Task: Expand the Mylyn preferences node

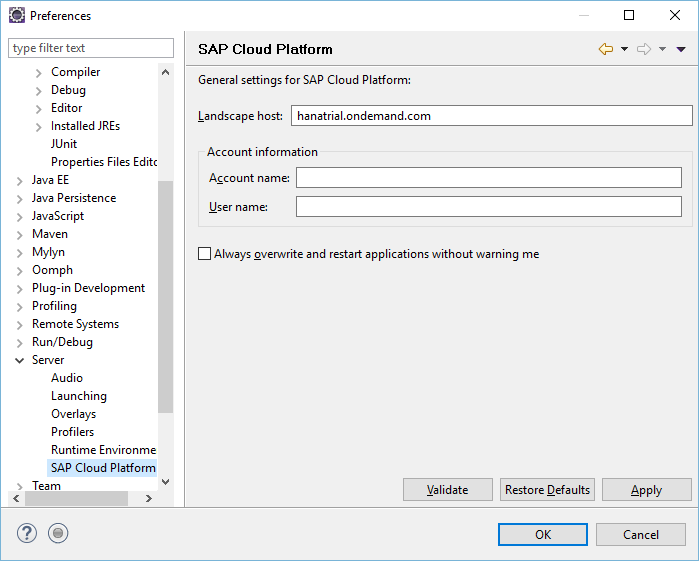Action: click(20, 253)
